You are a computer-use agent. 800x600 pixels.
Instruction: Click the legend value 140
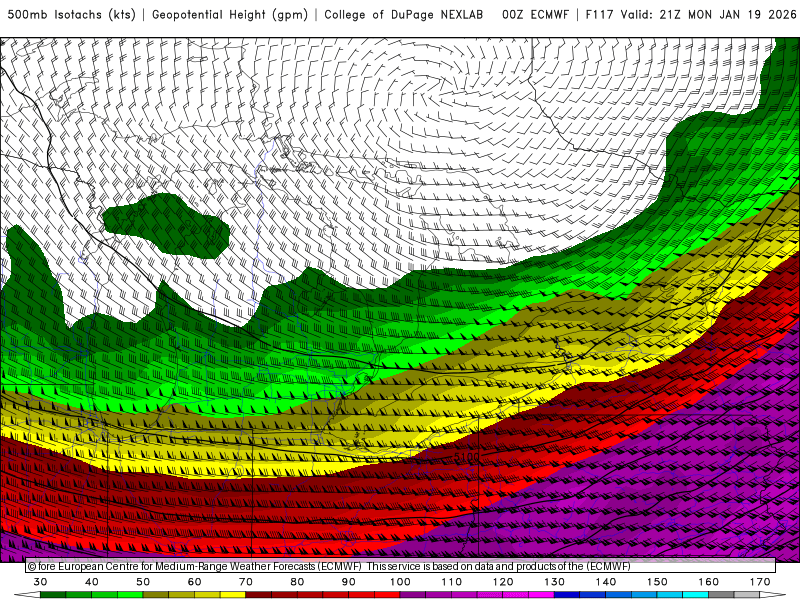[x=606, y=582]
